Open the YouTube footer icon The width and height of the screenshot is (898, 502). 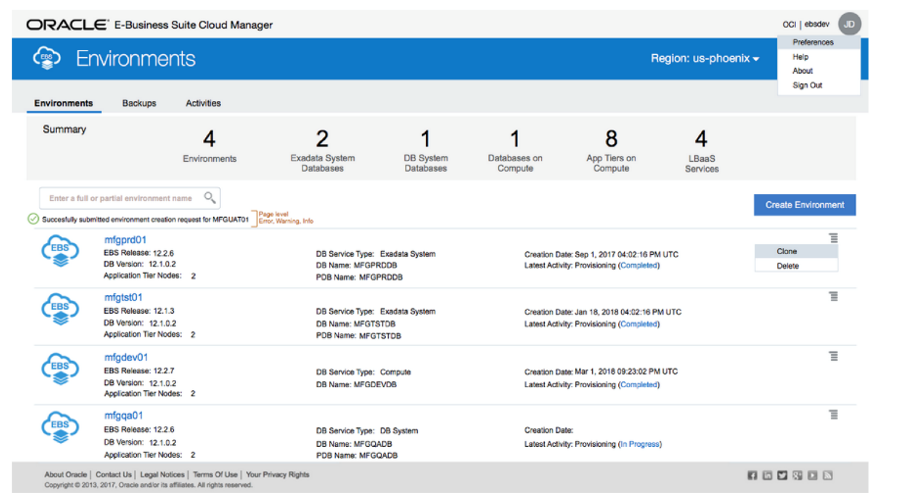pos(813,475)
